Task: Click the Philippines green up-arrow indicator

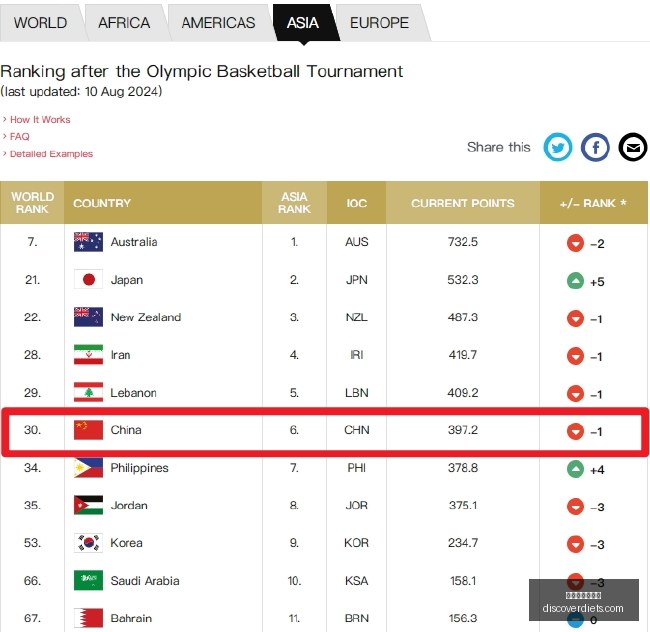Action: pyautogui.click(x=575, y=469)
